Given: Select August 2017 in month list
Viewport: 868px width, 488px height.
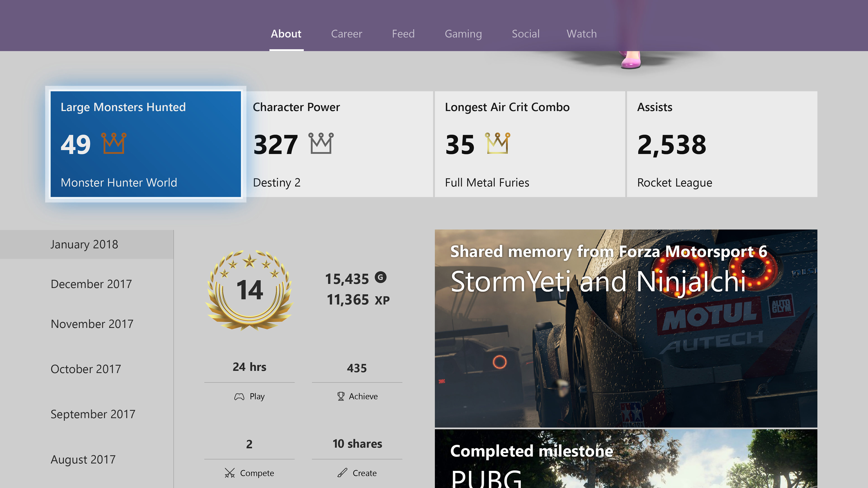Looking at the screenshot, I should click(x=83, y=460).
